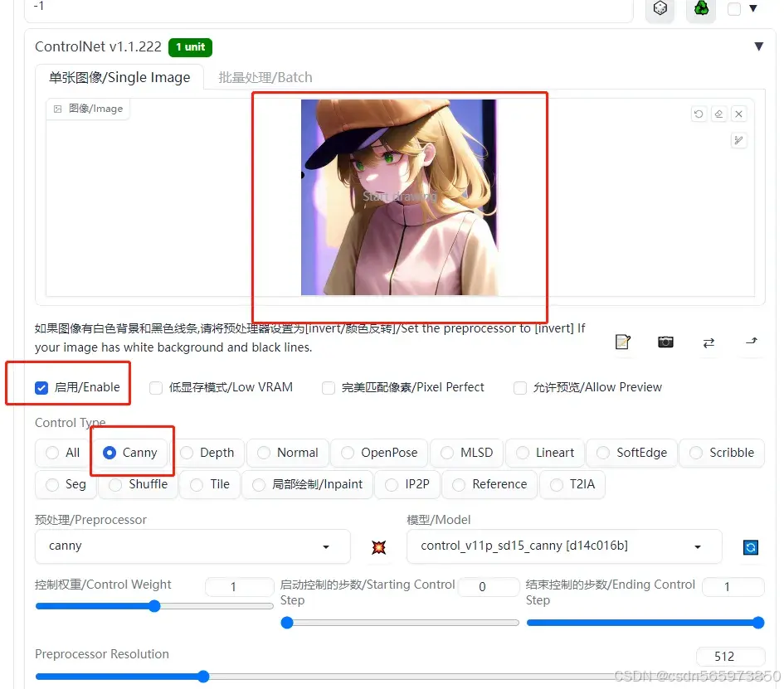784x689 pixels.
Task: Uncheck the 启用/Enable checkbox
Action: (41, 387)
